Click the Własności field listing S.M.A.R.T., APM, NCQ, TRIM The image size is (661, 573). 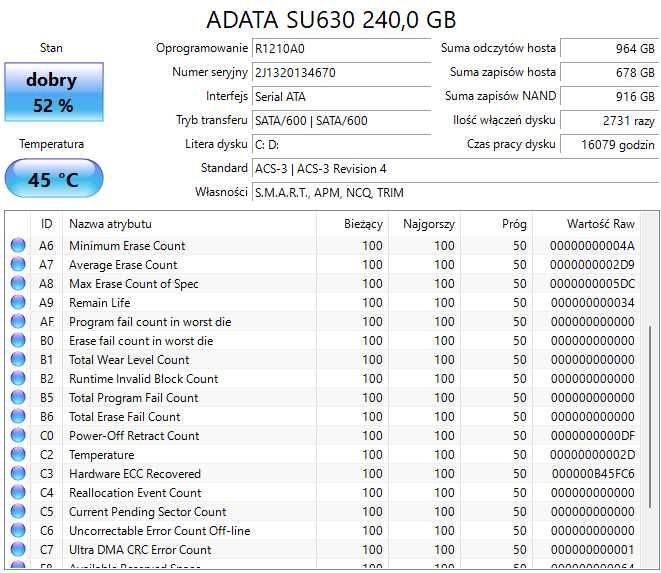454,193
